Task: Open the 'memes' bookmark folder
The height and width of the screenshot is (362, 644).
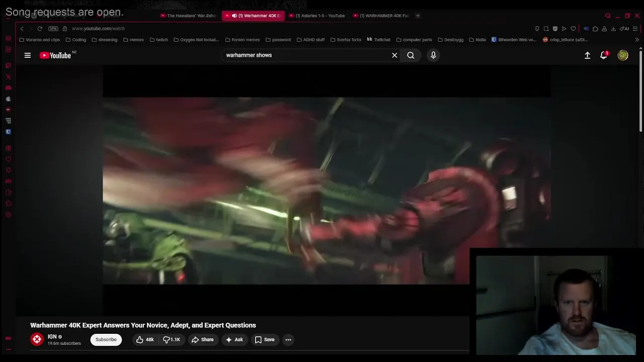Action: pyautogui.click(x=133, y=40)
